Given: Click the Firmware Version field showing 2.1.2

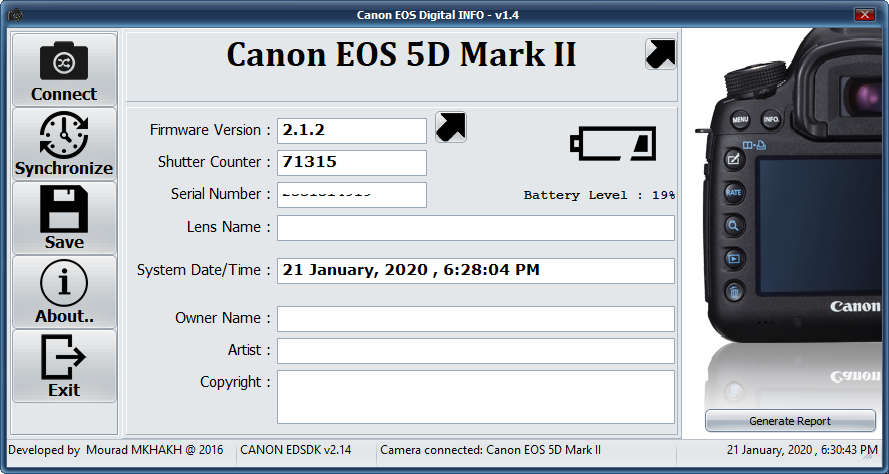Looking at the screenshot, I should tap(352, 131).
